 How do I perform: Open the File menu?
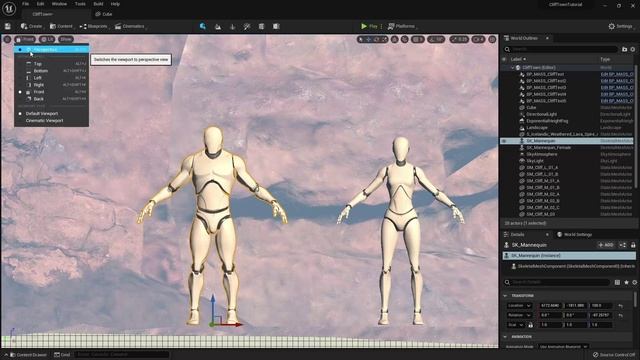click(25, 4)
